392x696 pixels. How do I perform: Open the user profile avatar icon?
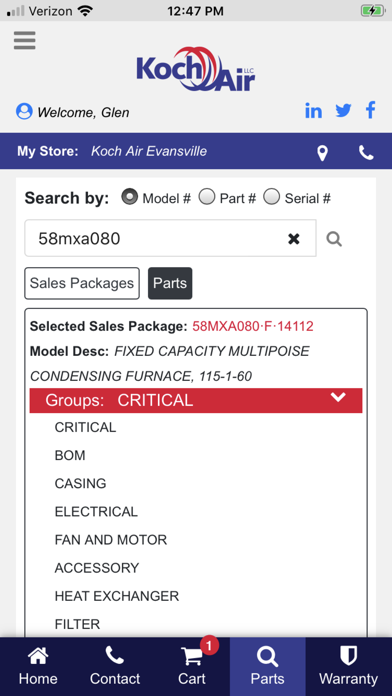(24, 111)
